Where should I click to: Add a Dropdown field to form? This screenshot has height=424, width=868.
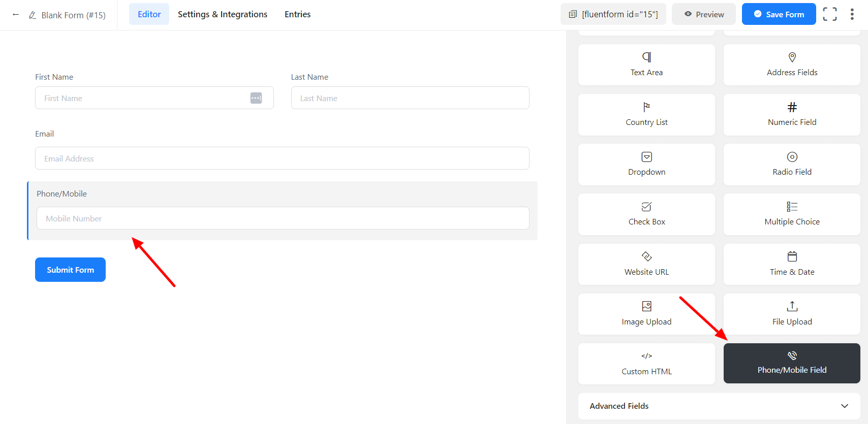pyautogui.click(x=646, y=165)
